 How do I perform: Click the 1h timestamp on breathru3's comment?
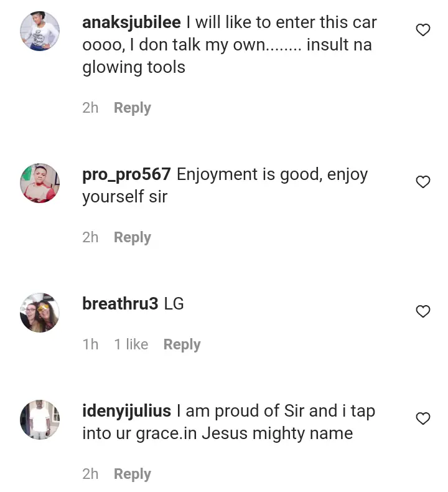click(x=90, y=344)
